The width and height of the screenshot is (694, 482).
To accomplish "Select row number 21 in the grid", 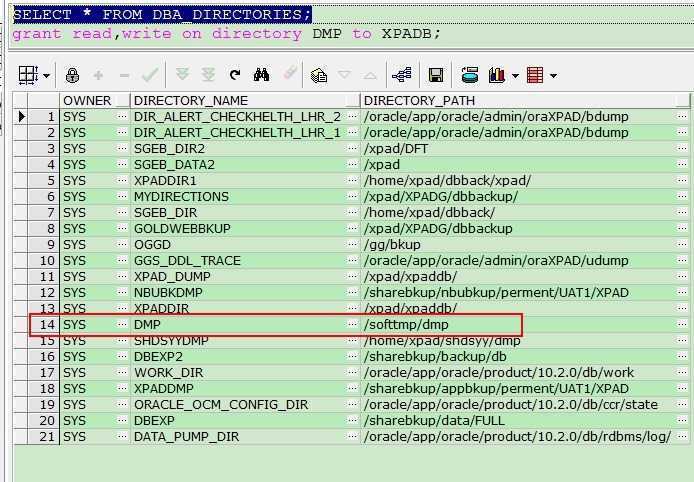I will (x=43, y=437).
